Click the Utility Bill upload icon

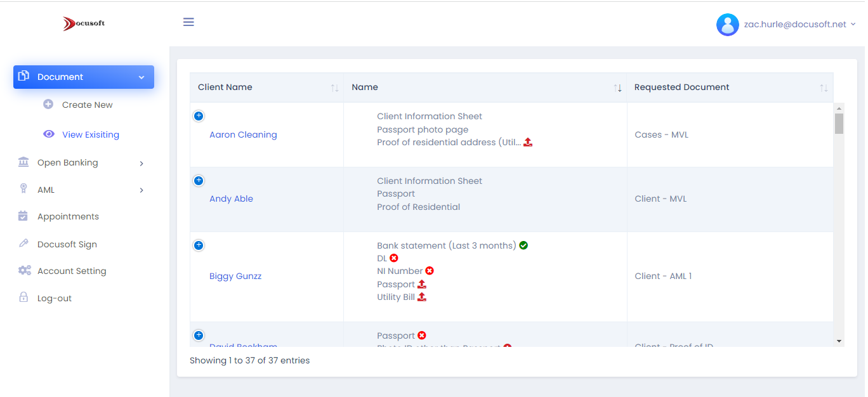(422, 296)
